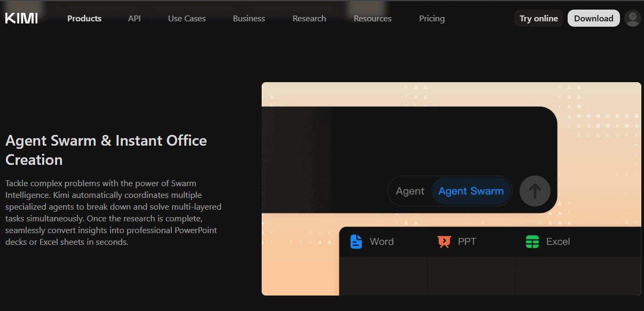Click the Try online button
This screenshot has width=644, height=311.
(x=539, y=18)
